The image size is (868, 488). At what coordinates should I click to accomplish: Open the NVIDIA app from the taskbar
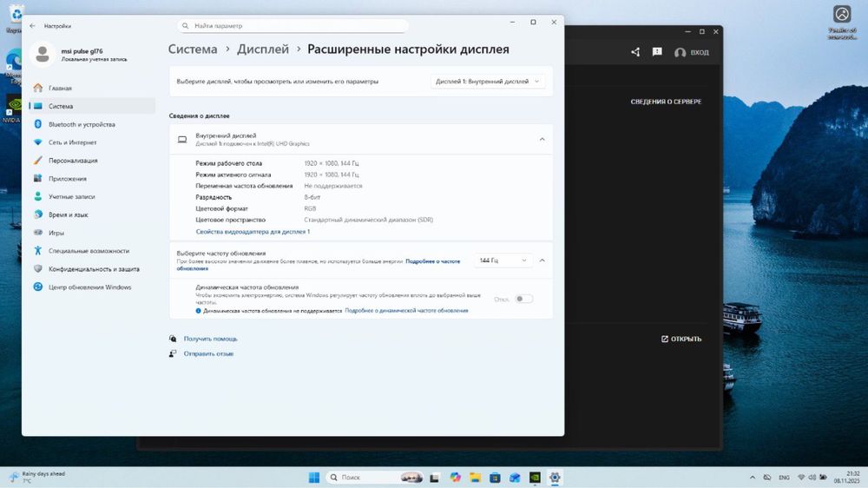(x=535, y=478)
